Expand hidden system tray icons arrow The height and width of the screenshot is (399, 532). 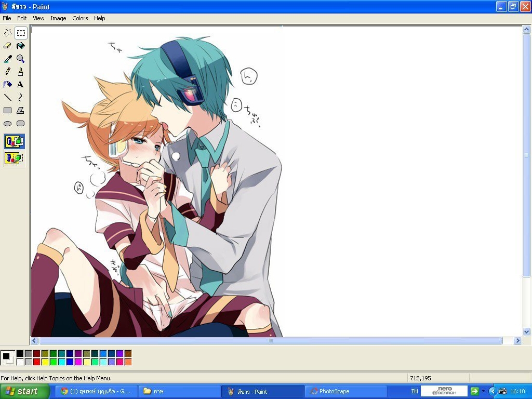click(493, 392)
